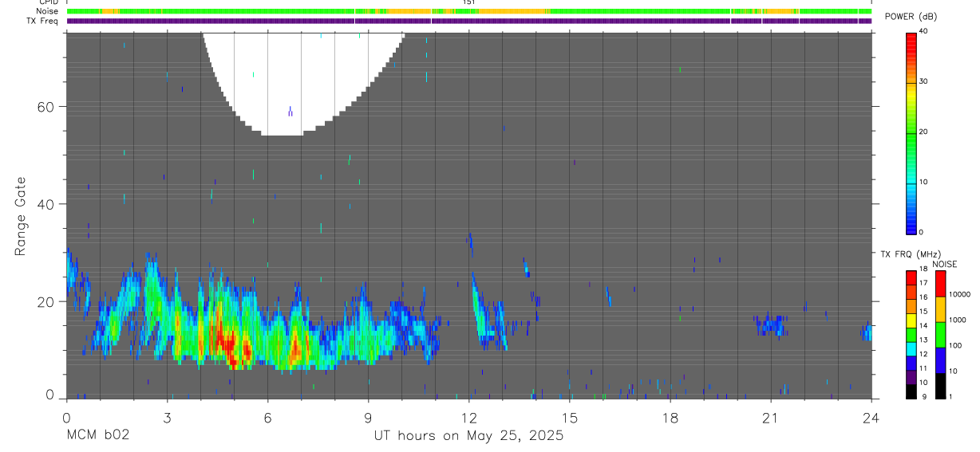Click the NOISE color bar legend
The width and height of the screenshot is (980, 452).
941,334
